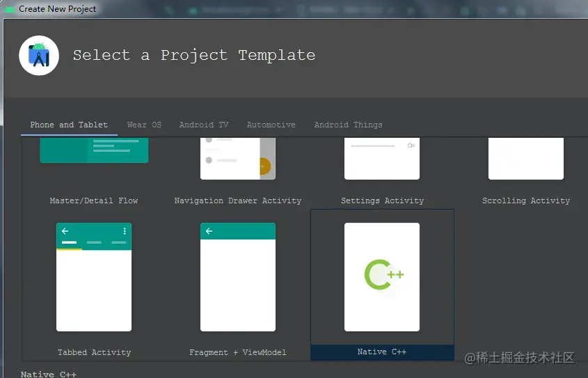
Task: Click the Tabbed Activity label
Action: coord(94,352)
